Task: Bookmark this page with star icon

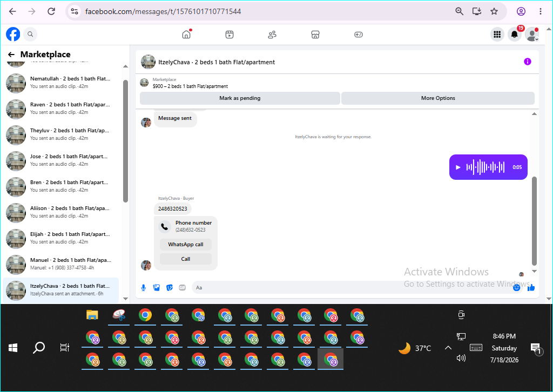Action: click(x=494, y=11)
